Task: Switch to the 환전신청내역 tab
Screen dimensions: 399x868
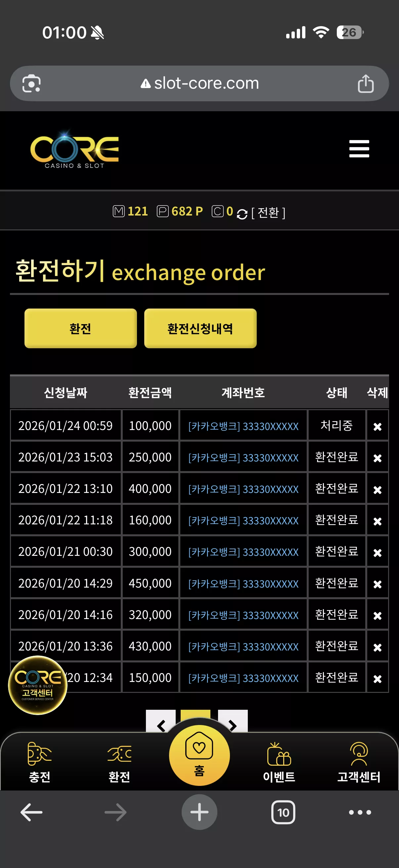Action: click(200, 328)
